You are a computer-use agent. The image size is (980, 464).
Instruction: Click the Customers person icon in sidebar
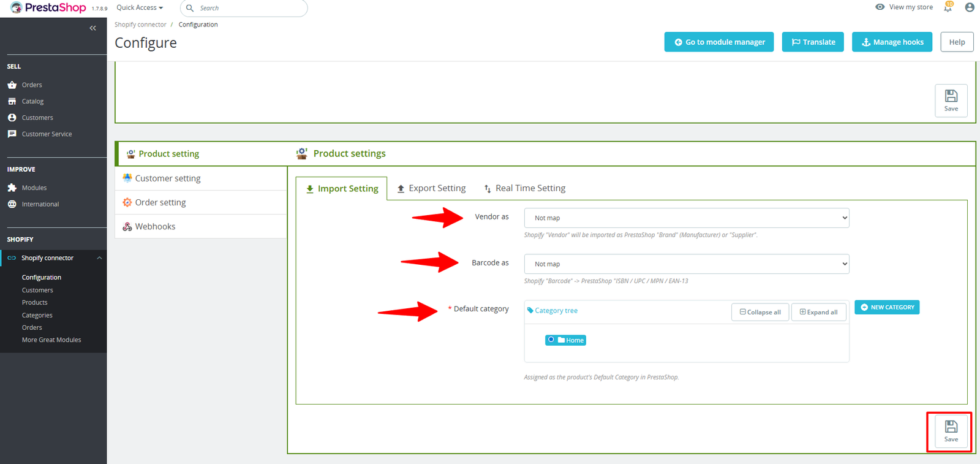(x=12, y=118)
